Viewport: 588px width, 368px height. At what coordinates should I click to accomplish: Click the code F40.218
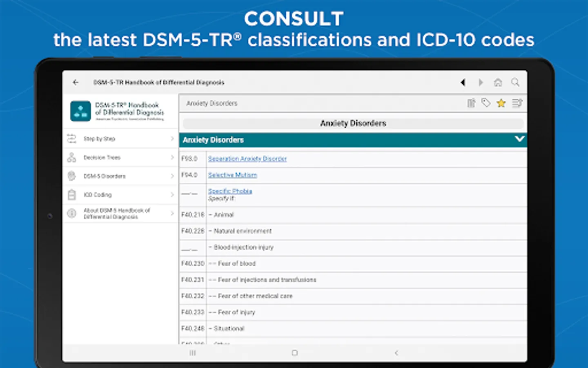[193, 215]
